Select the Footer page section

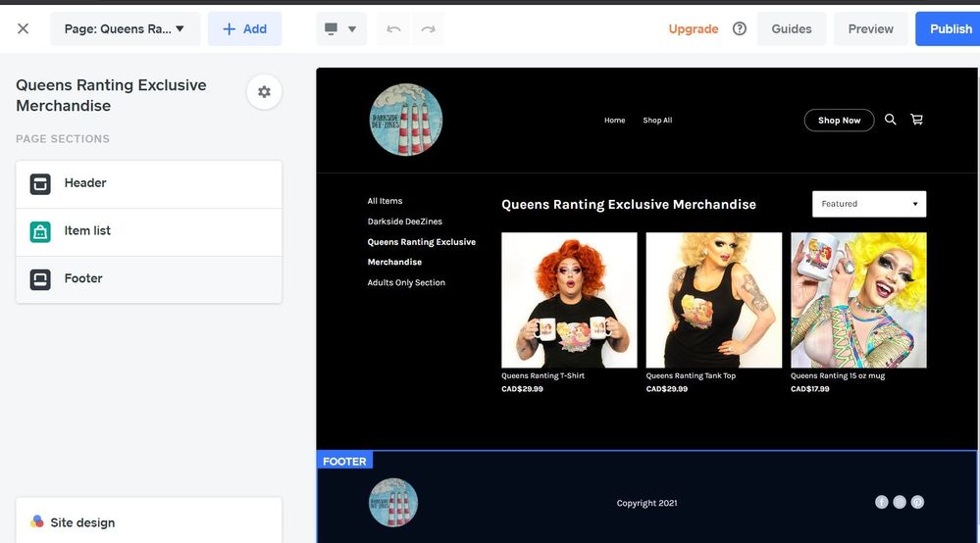(x=149, y=279)
